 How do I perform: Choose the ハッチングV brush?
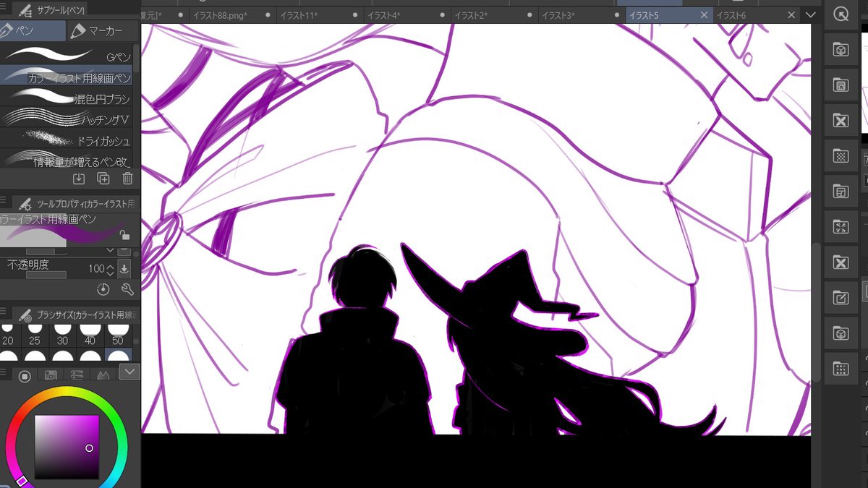[x=66, y=116]
